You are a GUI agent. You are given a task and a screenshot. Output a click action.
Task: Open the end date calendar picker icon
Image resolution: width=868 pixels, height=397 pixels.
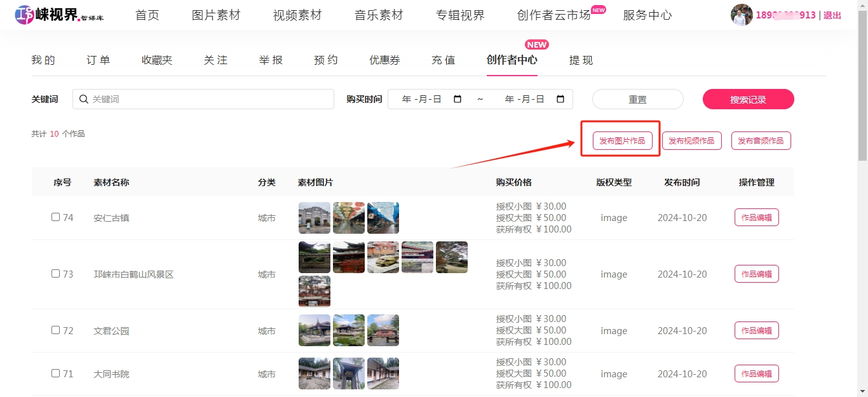pyautogui.click(x=560, y=99)
